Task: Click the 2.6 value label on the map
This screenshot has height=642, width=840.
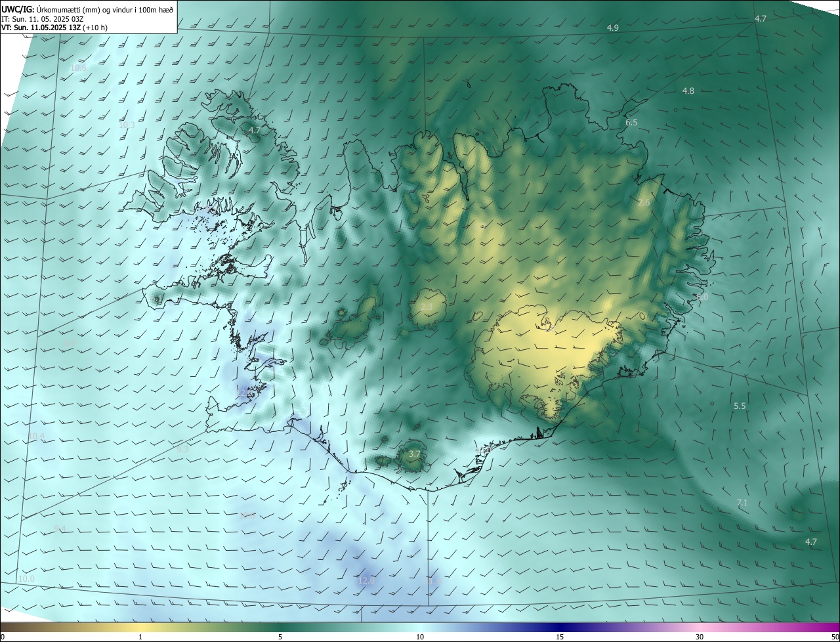Action: 644,202
